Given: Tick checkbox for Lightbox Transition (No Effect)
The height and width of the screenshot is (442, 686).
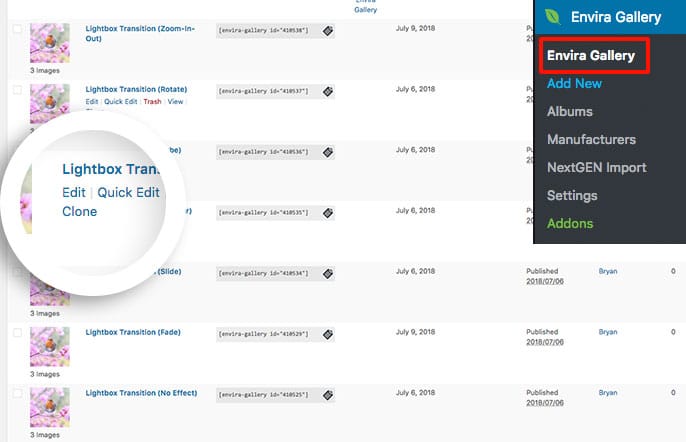Looking at the screenshot, I should click(17, 394).
